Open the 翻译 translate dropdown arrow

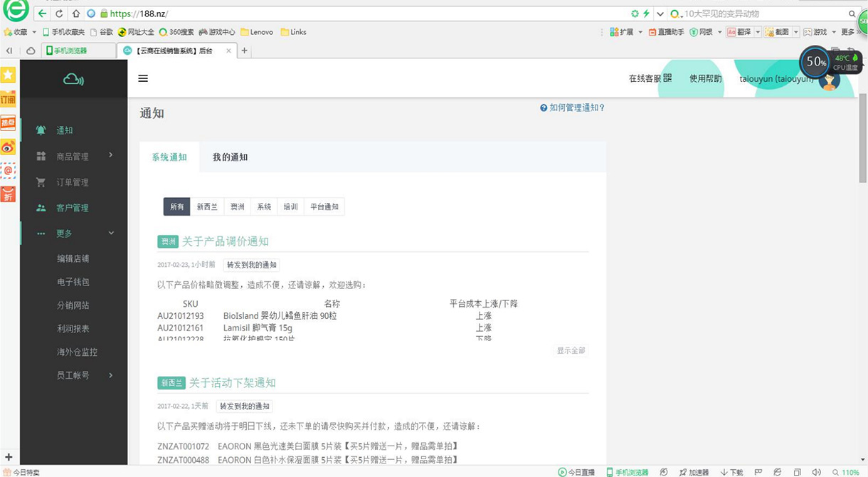758,32
